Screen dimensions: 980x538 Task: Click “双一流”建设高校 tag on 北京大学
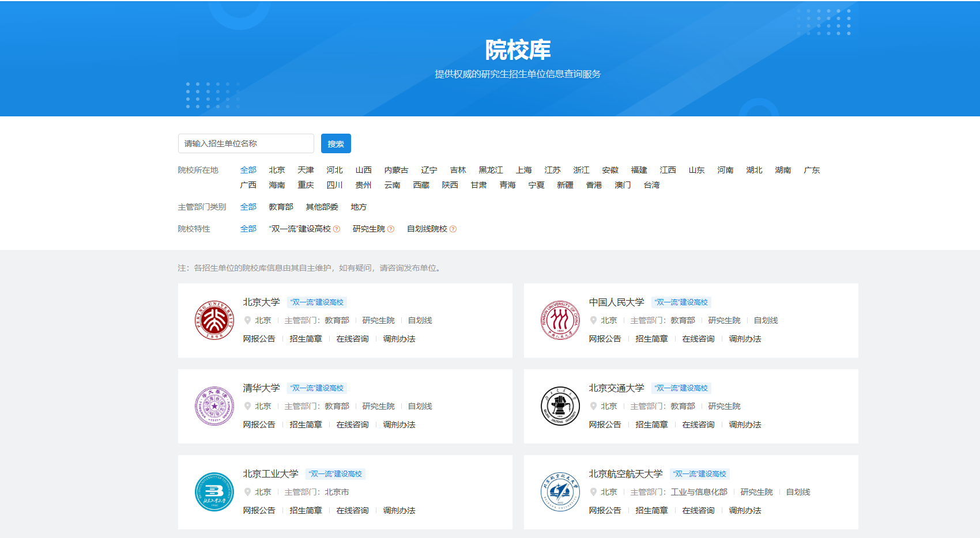[x=317, y=302]
